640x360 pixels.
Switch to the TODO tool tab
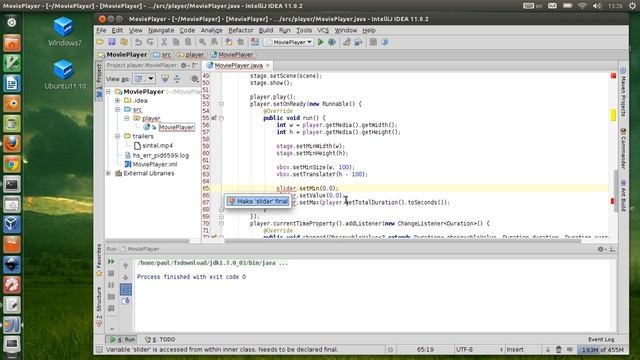(x=161, y=340)
